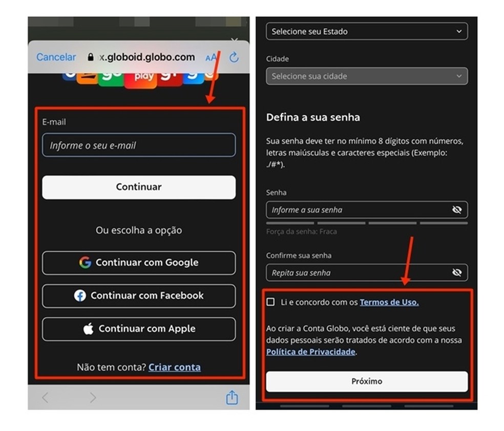This screenshot has width=504, height=431.
Task: Focus the E-mail input field
Action: 139,145
